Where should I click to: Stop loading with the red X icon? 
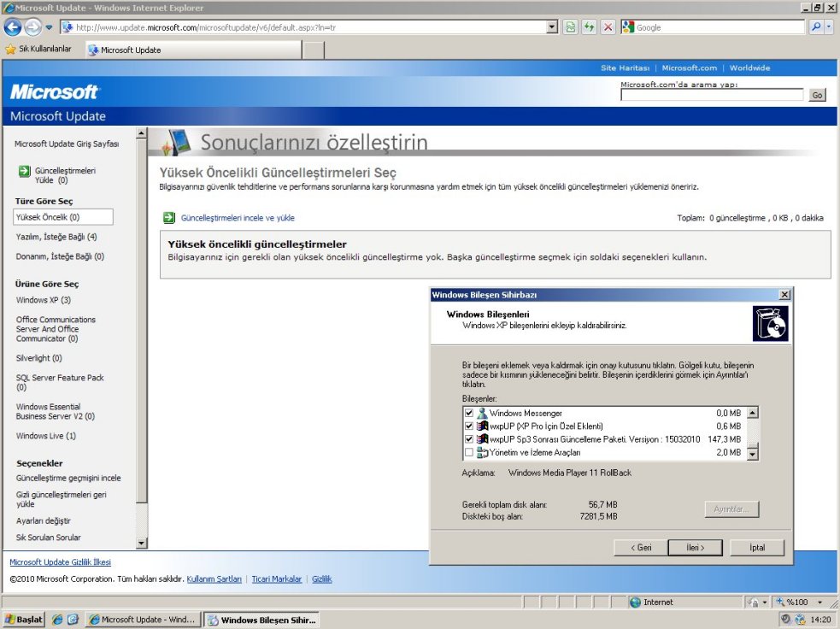pyautogui.click(x=608, y=27)
